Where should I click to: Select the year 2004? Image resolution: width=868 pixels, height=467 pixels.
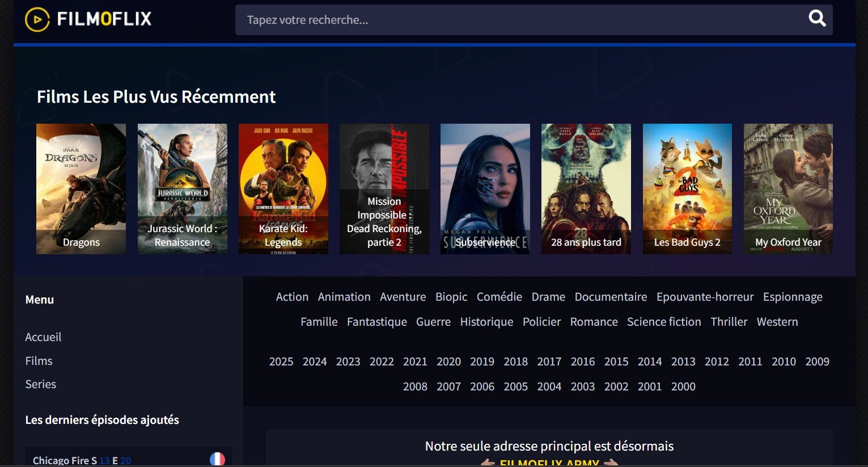pos(549,386)
